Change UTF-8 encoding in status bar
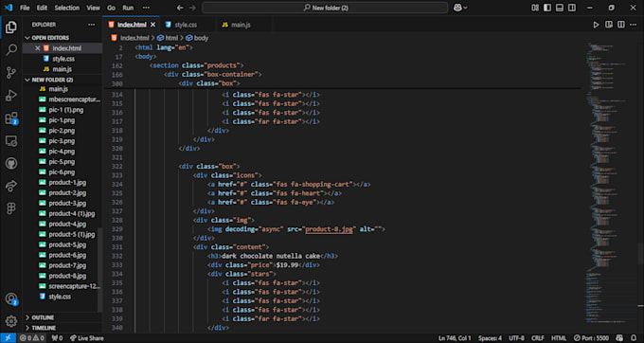Image resolution: width=644 pixels, height=343 pixels. pos(516,338)
